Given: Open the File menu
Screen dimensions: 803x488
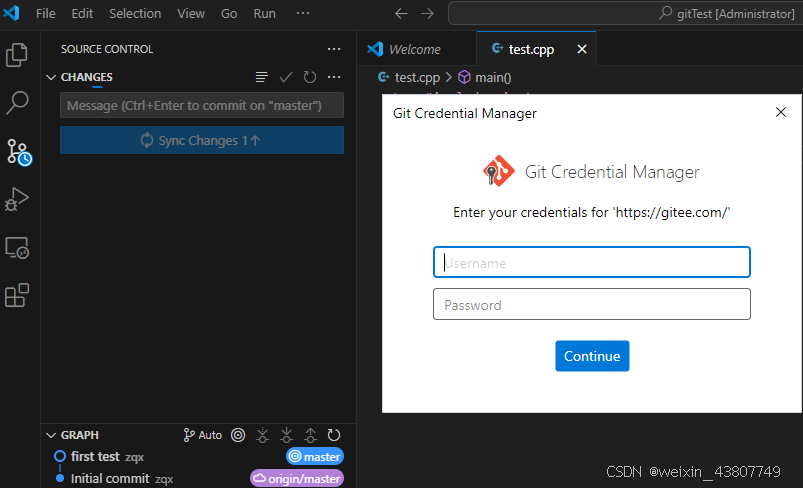Looking at the screenshot, I should [x=46, y=14].
